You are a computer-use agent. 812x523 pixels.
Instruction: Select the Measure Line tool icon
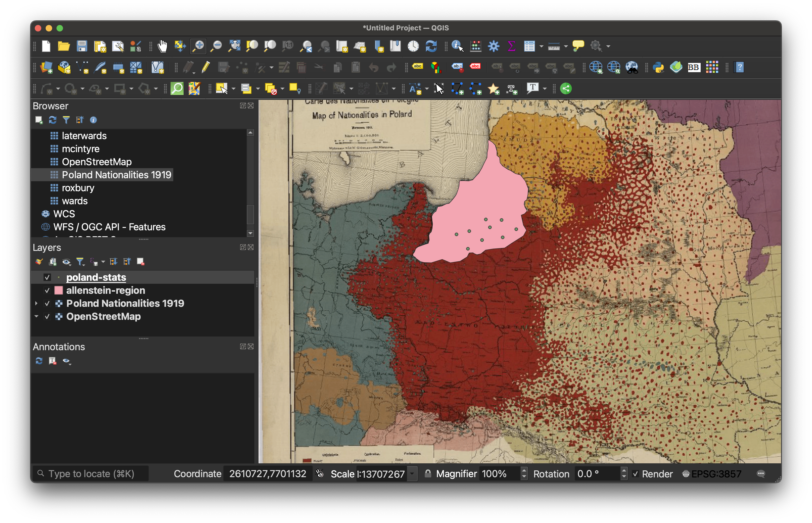pyautogui.click(x=552, y=46)
